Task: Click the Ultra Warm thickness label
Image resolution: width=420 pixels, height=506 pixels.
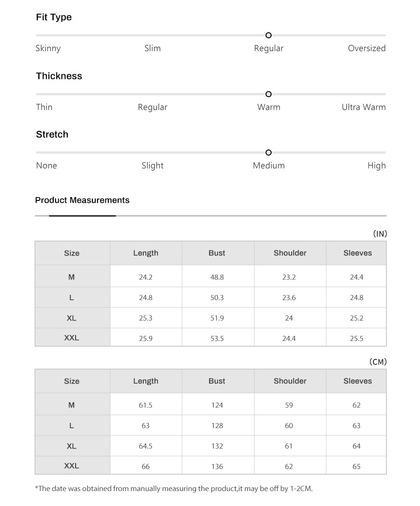Action: pos(364,107)
